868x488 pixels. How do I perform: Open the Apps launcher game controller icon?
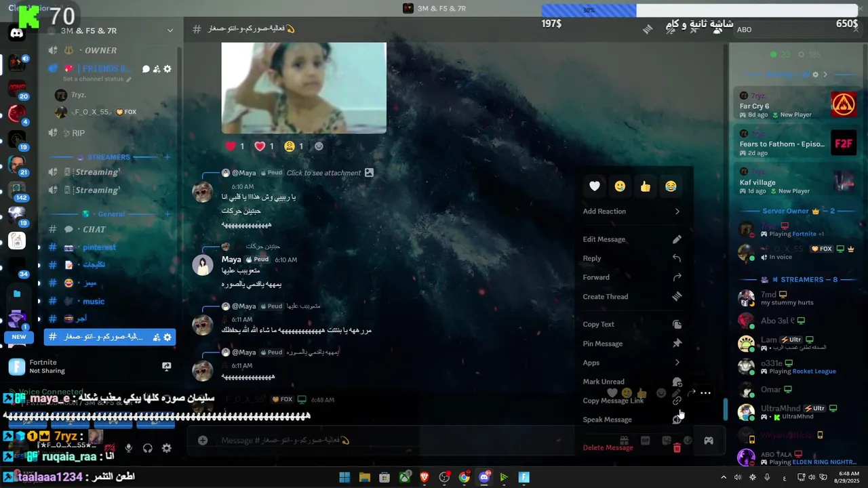tap(708, 441)
